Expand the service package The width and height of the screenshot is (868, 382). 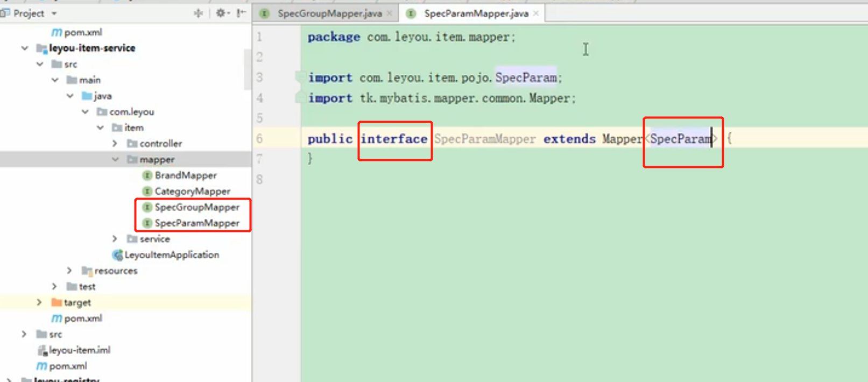coord(115,238)
